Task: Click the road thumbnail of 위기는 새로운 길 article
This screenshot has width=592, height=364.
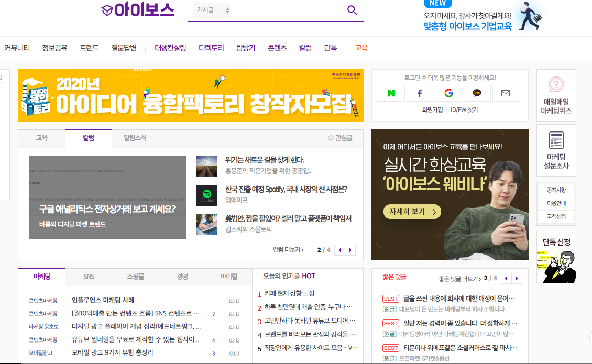Action: [207, 166]
